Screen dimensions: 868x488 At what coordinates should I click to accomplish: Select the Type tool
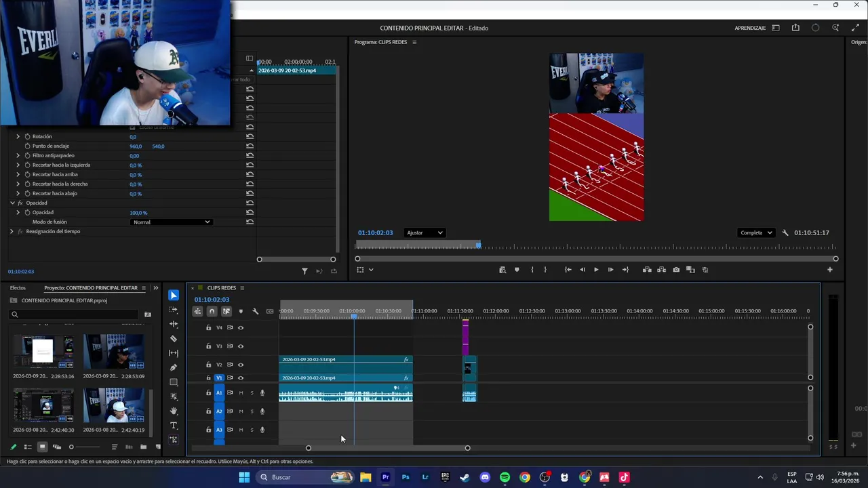tap(174, 426)
